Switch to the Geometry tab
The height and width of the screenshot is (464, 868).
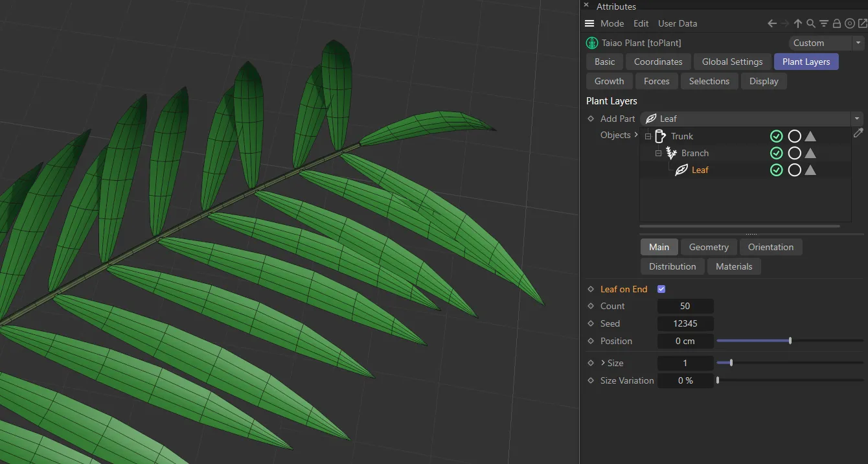coord(708,247)
